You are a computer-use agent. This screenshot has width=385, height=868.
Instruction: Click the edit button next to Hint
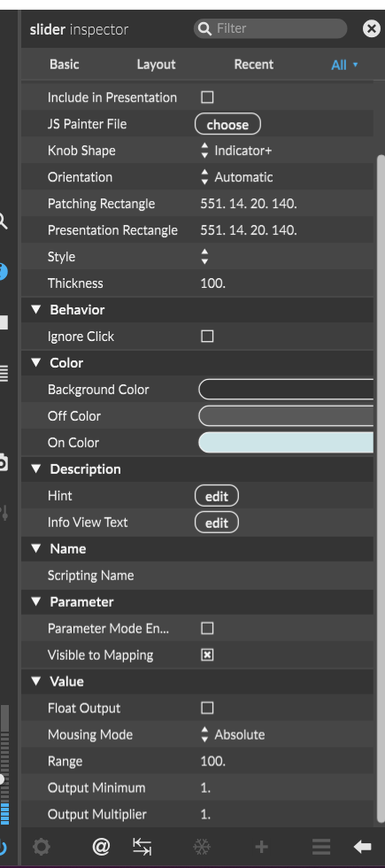pyautogui.click(x=216, y=496)
